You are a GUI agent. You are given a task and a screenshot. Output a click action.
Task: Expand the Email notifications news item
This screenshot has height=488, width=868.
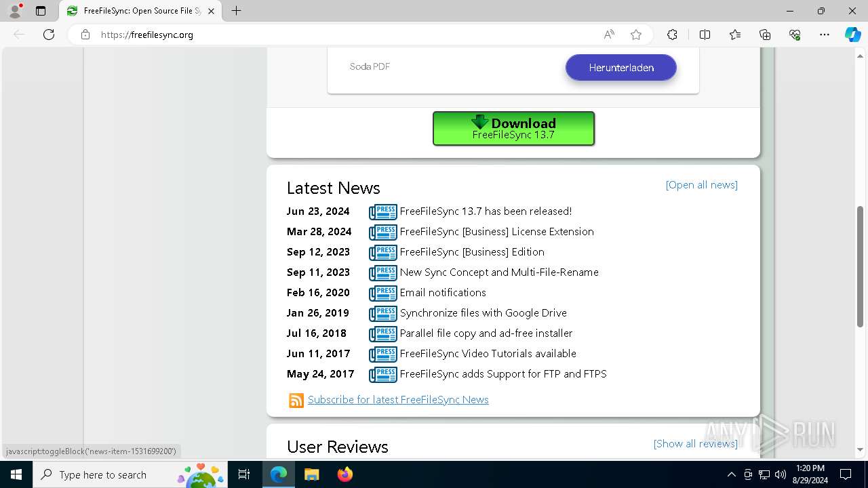[x=443, y=293]
